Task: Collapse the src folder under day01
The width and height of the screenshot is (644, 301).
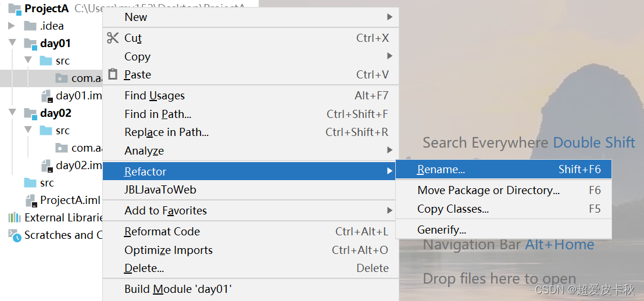Action: (28, 60)
